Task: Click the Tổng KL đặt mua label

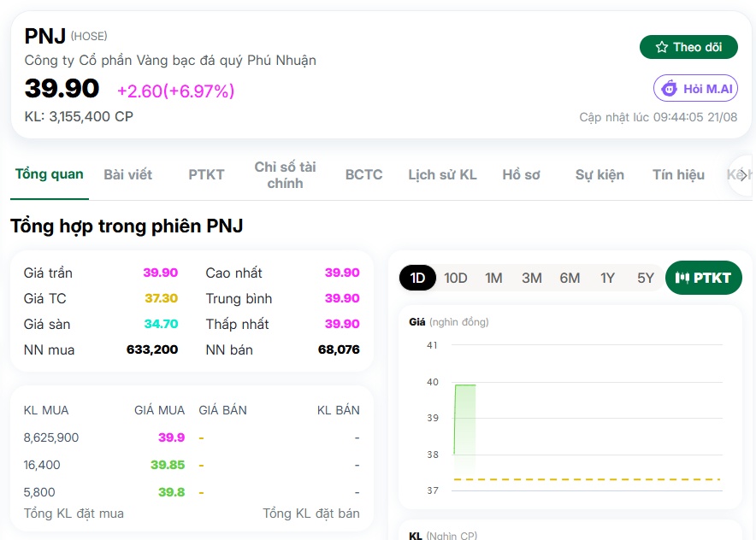Action: [74, 514]
